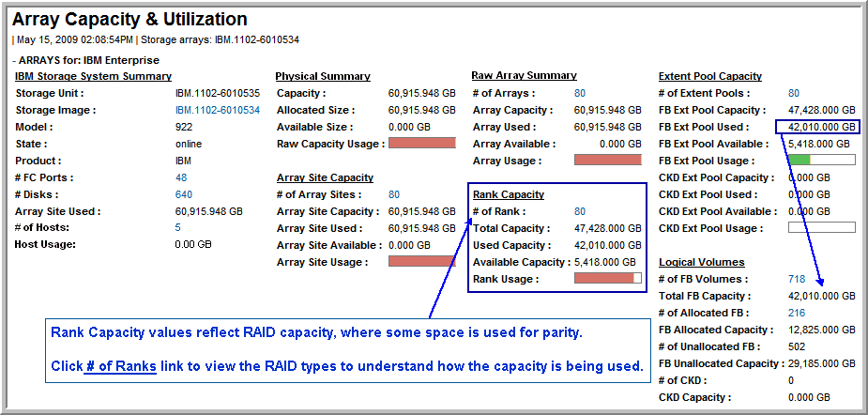868x415 pixels.
Task: Click the FB Ext Pool Used value 42,010.000 GB
Action: tap(822, 127)
